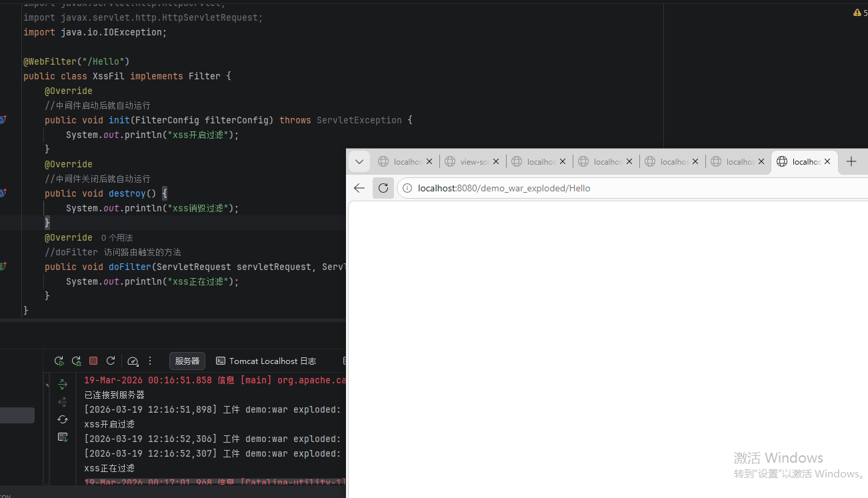View site information icon in address bar

coord(407,188)
